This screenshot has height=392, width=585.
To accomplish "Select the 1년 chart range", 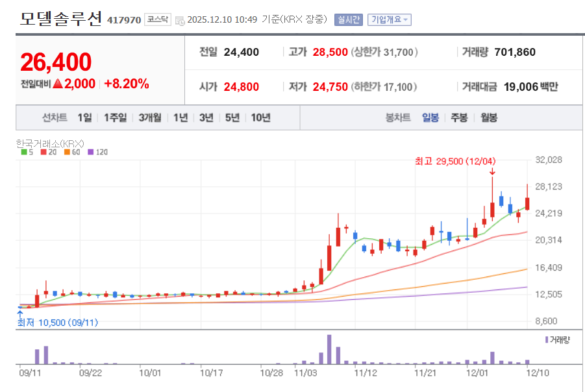I will (181, 117).
